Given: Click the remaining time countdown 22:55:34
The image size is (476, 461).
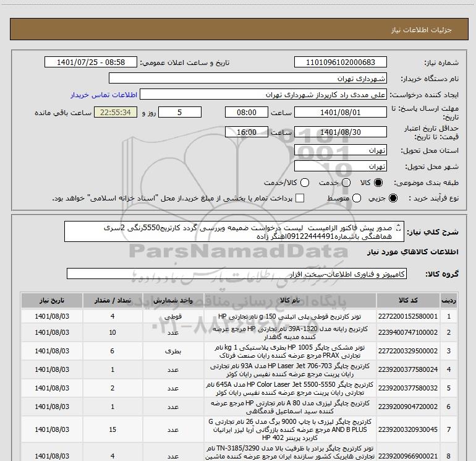Looking at the screenshot, I should pyautogui.click(x=116, y=112).
